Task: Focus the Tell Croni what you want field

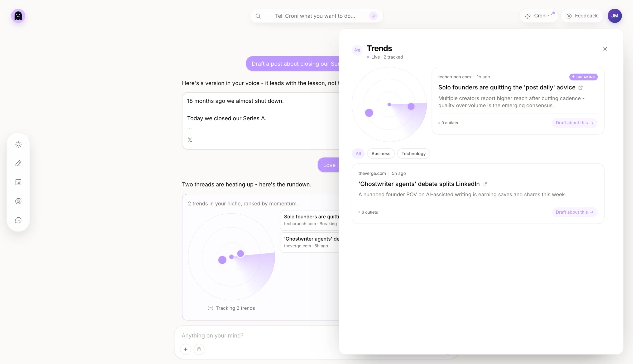Action: pos(315,16)
